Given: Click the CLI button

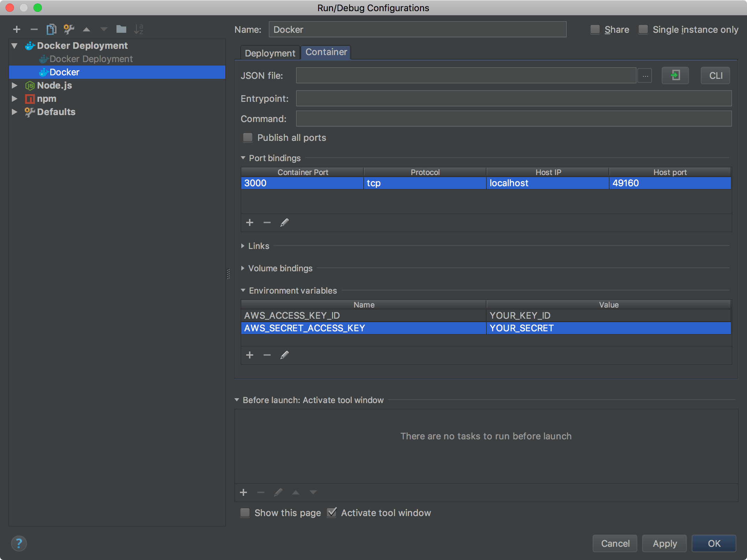Looking at the screenshot, I should click(x=716, y=75).
